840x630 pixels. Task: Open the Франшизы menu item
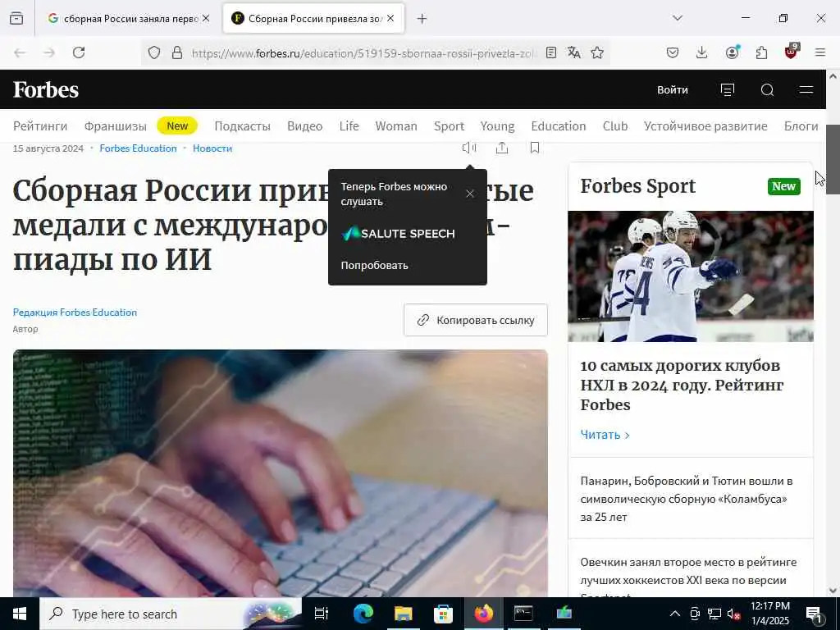[x=115, y=126]
